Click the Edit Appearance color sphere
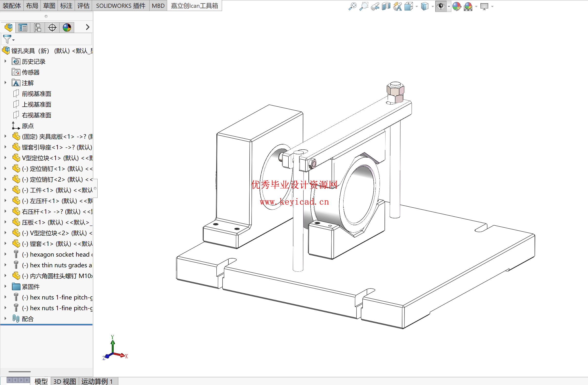This screenshot has height=385, width=588. pyautogui.click(x=457, y=6)
